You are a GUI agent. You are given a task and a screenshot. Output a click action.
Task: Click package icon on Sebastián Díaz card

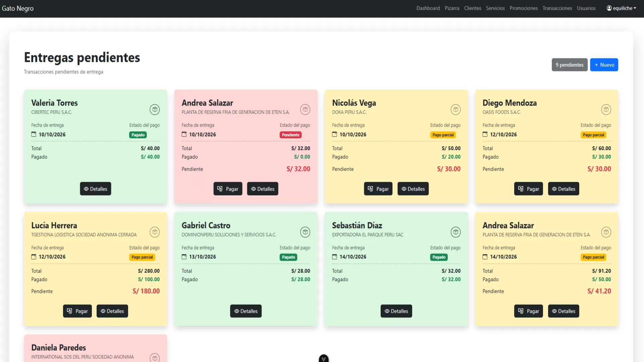(x=455, y=232)
